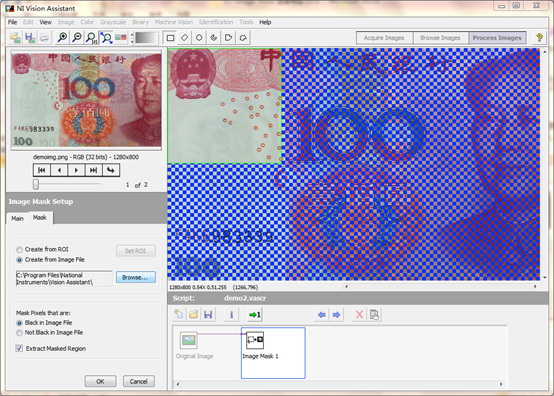Click the Browse... button
554x396 pixels.
click(136, 277)
